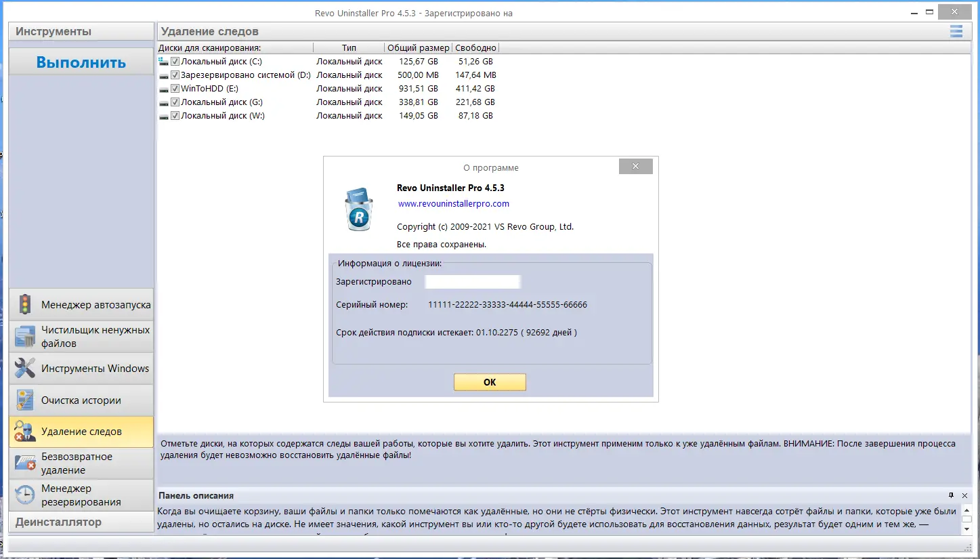Click the drive icon for Локальный диск (G:)
980x559 pixels.
tap(163, 102)
